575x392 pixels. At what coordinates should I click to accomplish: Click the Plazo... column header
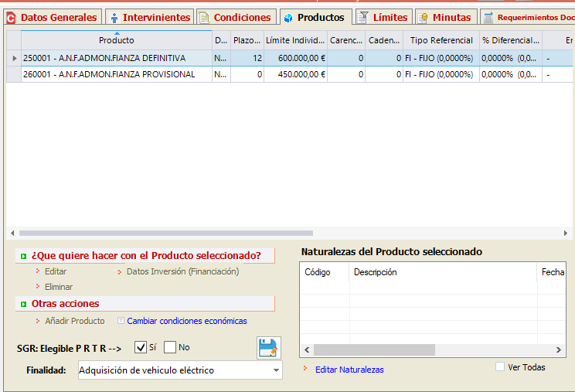[x=247, y=40]
